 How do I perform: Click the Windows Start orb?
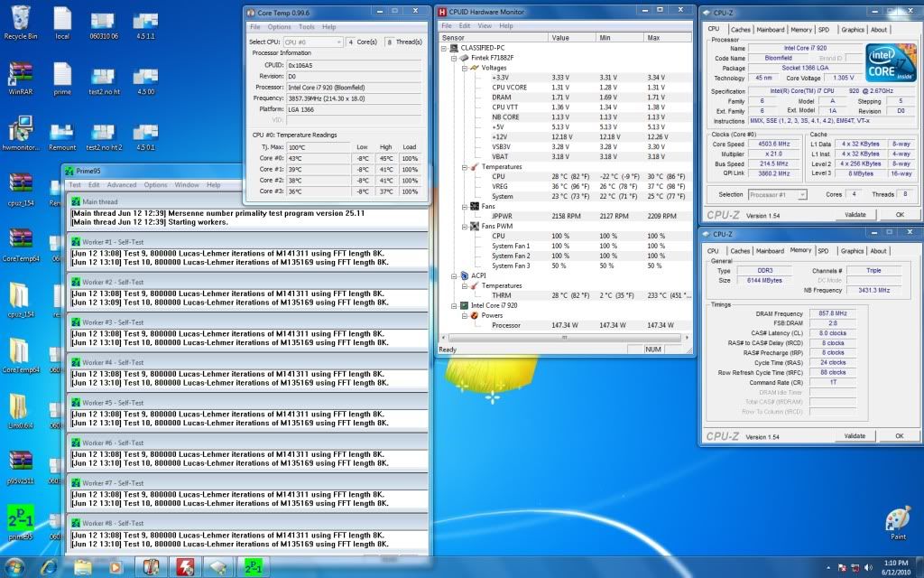(16, 566)
